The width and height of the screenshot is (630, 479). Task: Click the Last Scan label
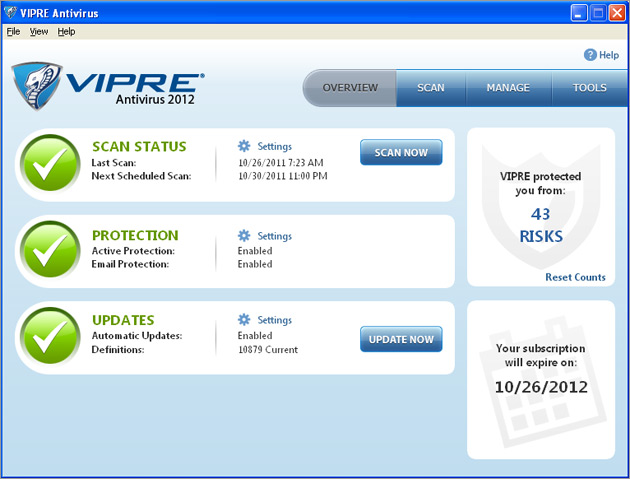(114, 163)
